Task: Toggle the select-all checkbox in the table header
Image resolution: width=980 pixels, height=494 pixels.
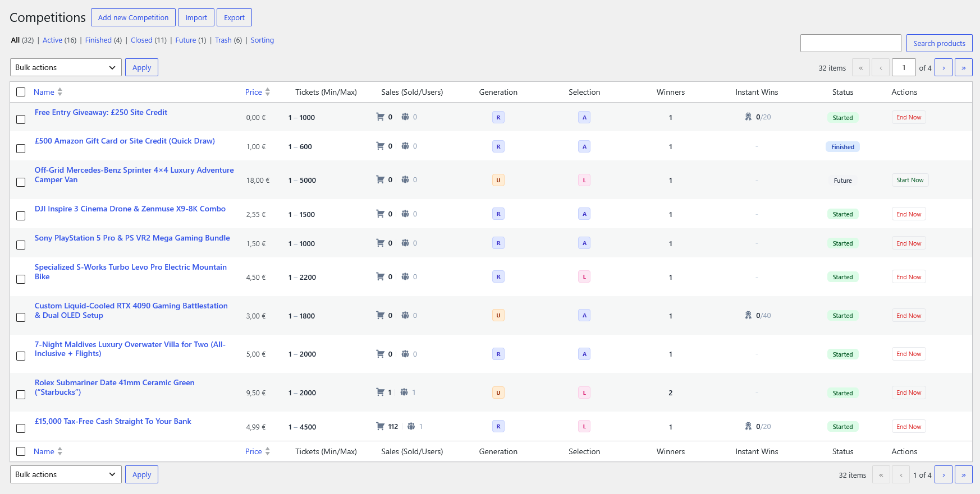Action: point(21,92)
